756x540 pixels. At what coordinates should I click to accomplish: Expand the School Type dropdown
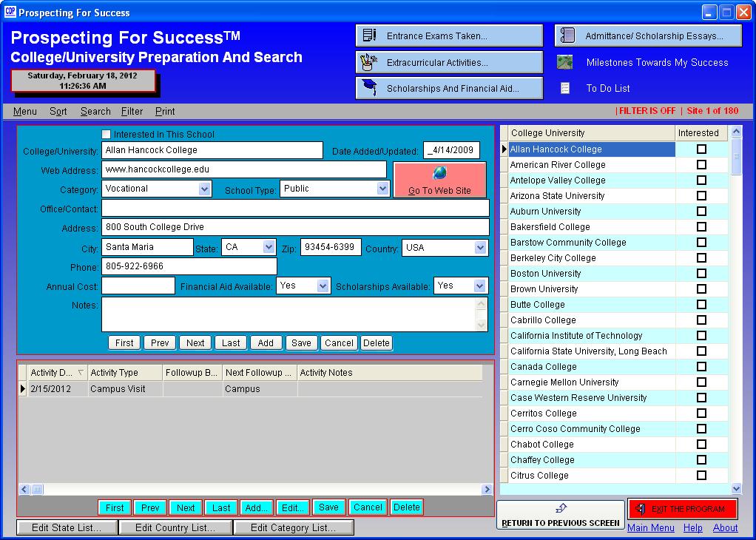point(383,189)
